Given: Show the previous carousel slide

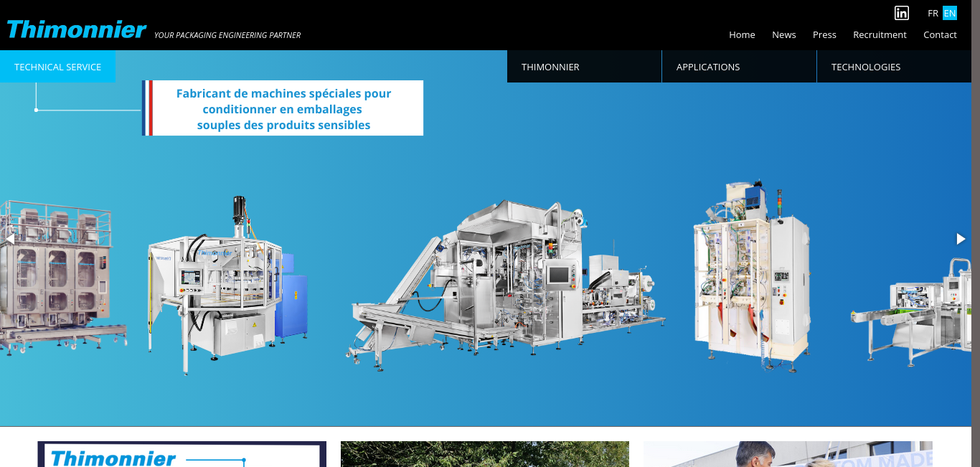Looking at the screenshot, I should tap(10, 239).
